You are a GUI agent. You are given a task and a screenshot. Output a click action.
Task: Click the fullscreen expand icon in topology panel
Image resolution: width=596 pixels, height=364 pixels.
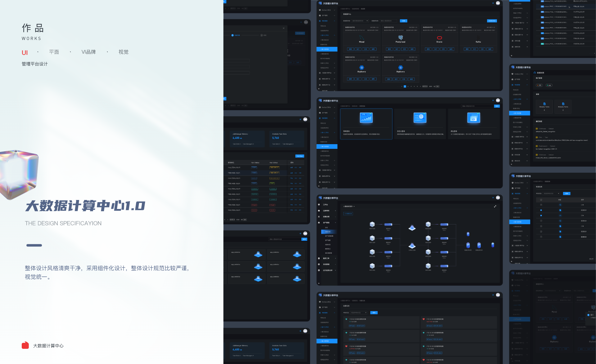(495, 206)
